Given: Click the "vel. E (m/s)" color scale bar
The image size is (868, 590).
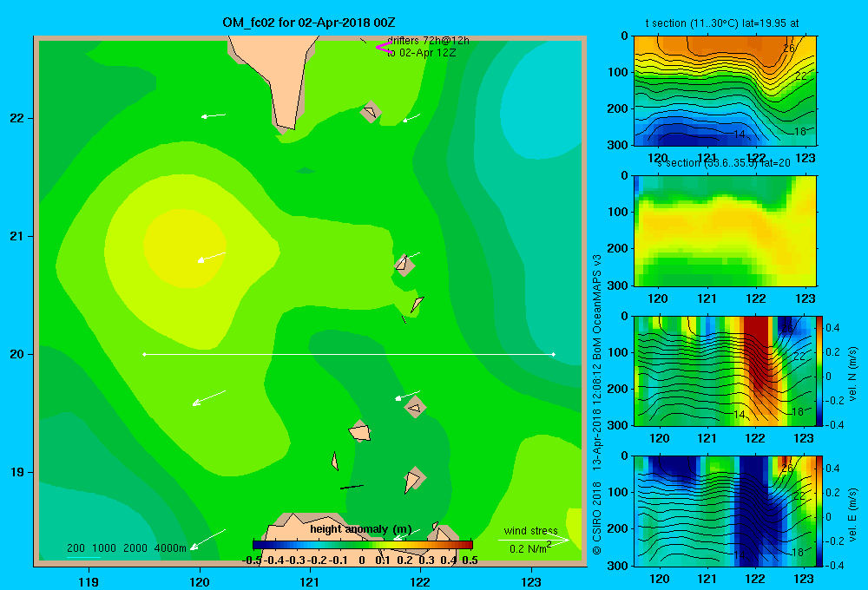Looking at the screenshot, I should [820, 511].
